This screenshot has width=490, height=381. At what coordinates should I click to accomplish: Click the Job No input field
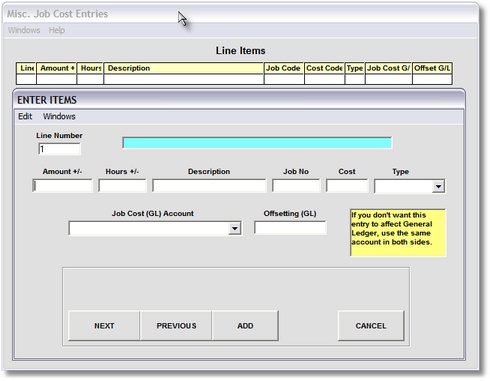(x=296, y=186)
